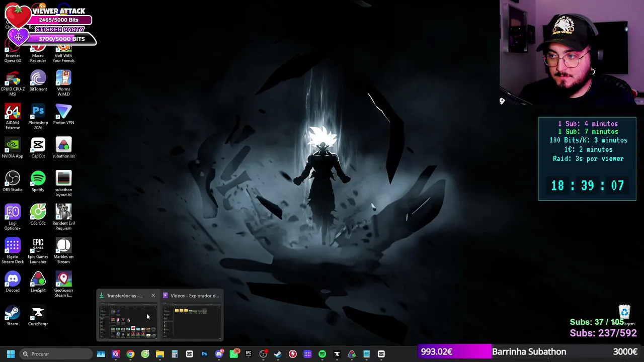Click the Procurar taskbar search box
Image resolution: width=644 pixels, height=362 pixels.
(56, 354)
